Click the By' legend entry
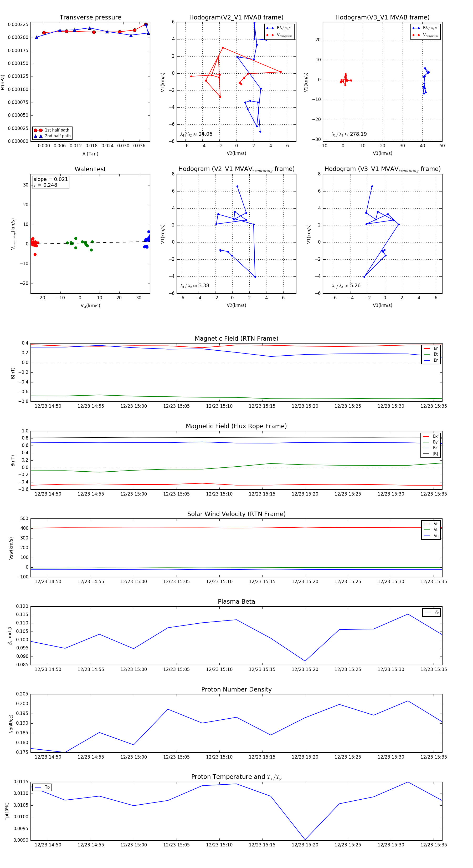The image size is (473, 868). point(431,442)
